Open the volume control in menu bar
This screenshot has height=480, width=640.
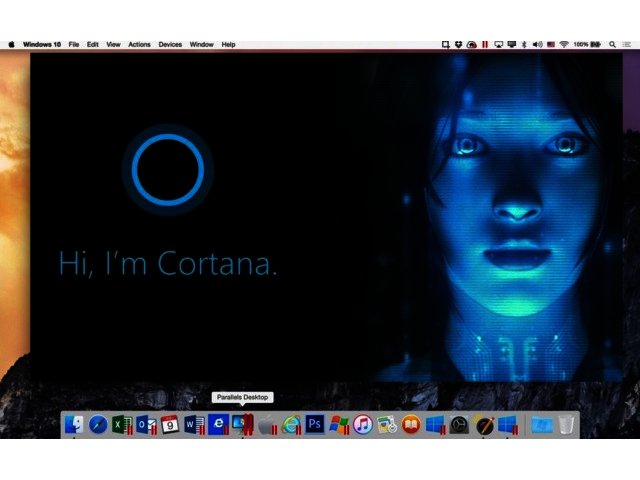[x=537, y=45]
